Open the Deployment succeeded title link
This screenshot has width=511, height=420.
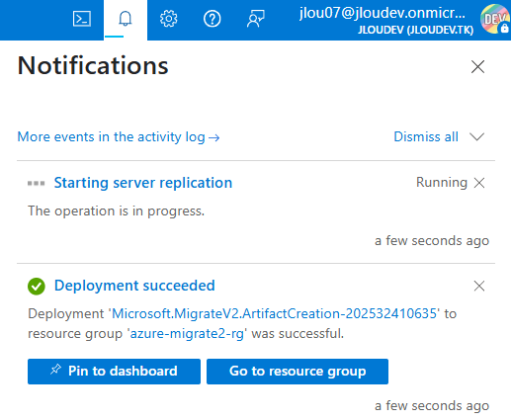click(x=134, y=286)
